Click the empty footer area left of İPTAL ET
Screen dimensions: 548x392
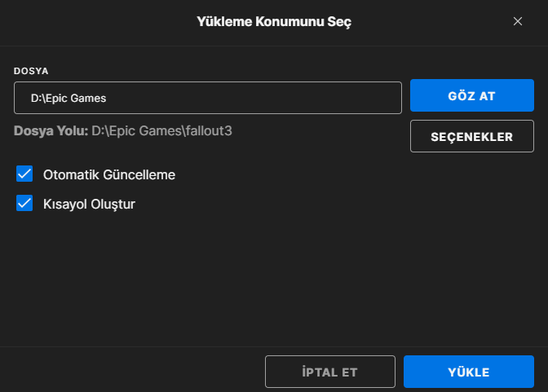coord(130,372)
